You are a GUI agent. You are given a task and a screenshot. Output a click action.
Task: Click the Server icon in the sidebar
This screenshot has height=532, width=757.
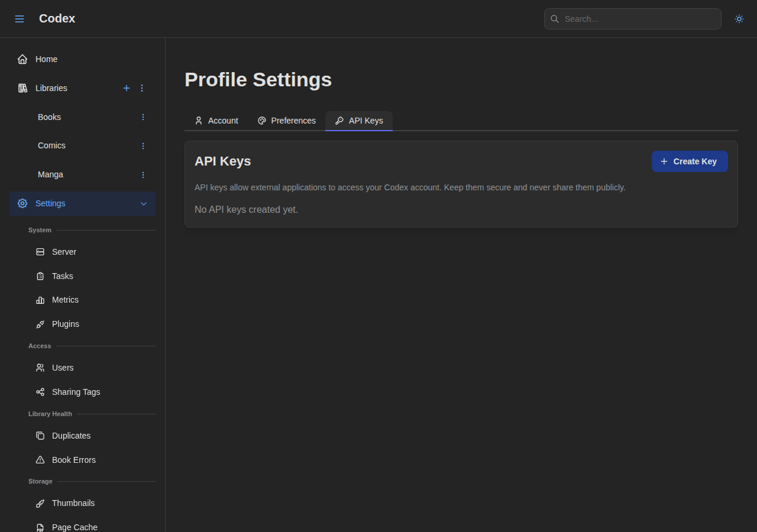click(x=40, y=252)
